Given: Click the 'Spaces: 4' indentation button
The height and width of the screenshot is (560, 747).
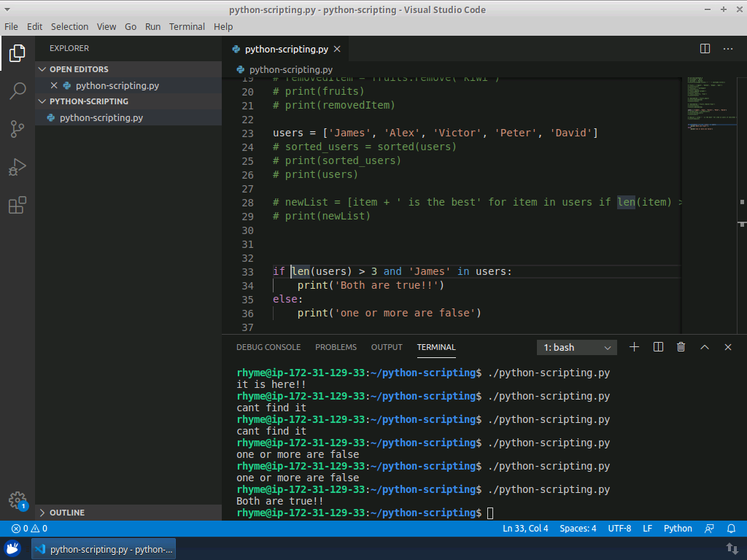Looking at the screenshot, I should tap(578, 529).
